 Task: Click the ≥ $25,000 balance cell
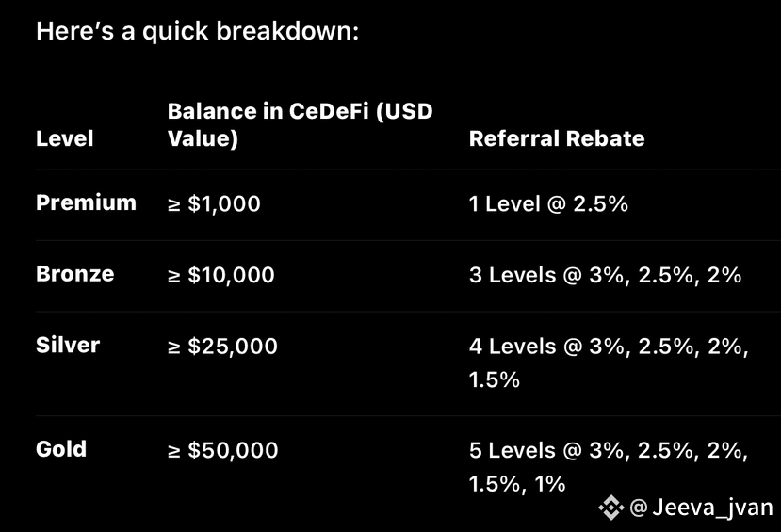click(x=222, y=347)
